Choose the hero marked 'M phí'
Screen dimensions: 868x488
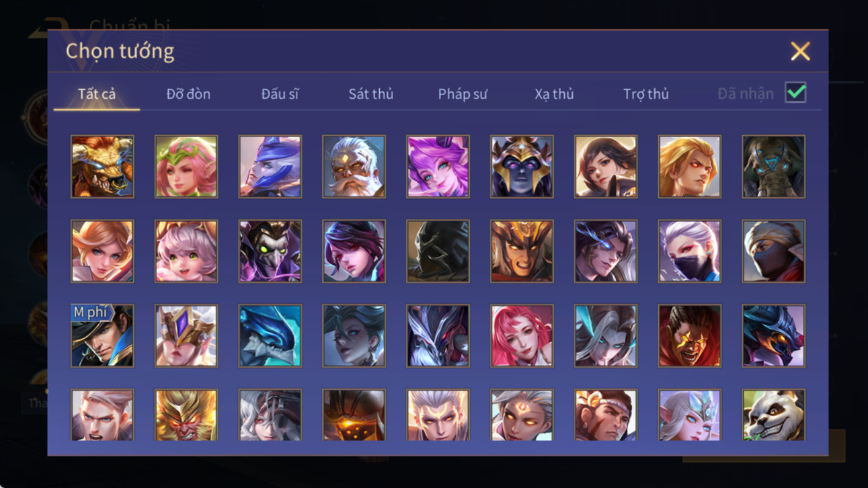click(x=102, y=336)
